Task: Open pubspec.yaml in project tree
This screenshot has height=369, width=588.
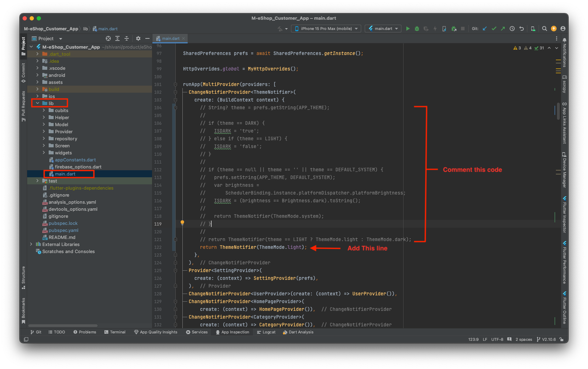Action: (63, 230)
